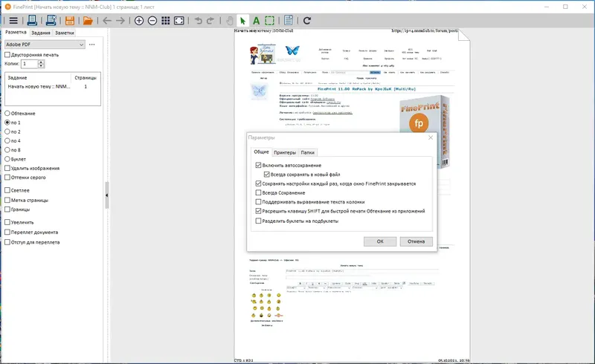Increase copies with stepper up arrow
This screenshot has width=595, height=364.
click(41, 62)
